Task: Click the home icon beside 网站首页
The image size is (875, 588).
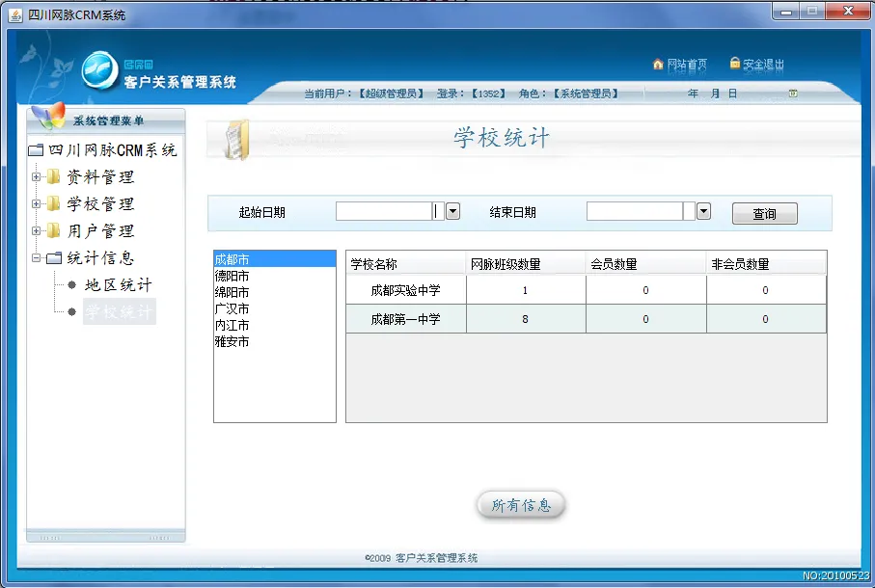Action: [x=658, y=65]
